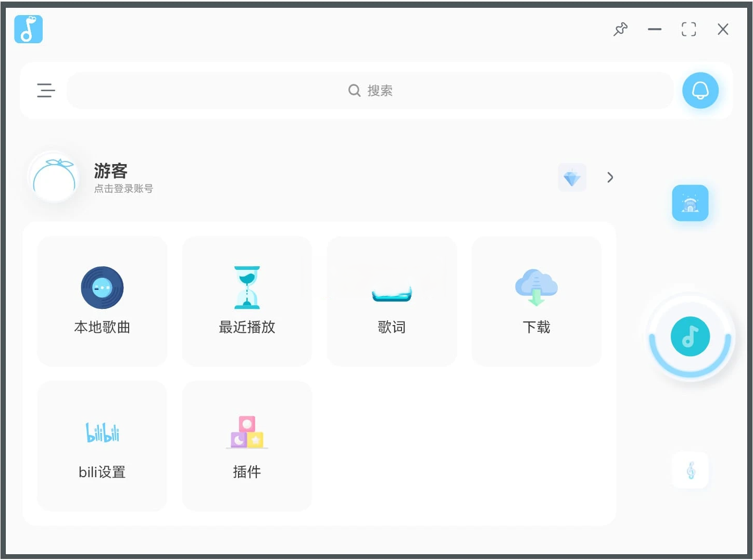The width and height of the screenshot is (753, 560).
Task: Open the 歌词 lyrics tile
Action: pyautogui.click(x=392, y=301)
